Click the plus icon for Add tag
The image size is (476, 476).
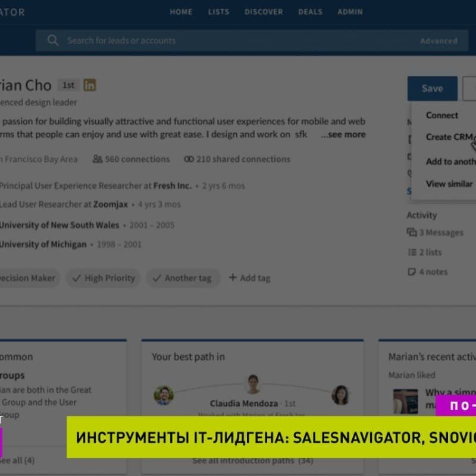click(233, 277)
